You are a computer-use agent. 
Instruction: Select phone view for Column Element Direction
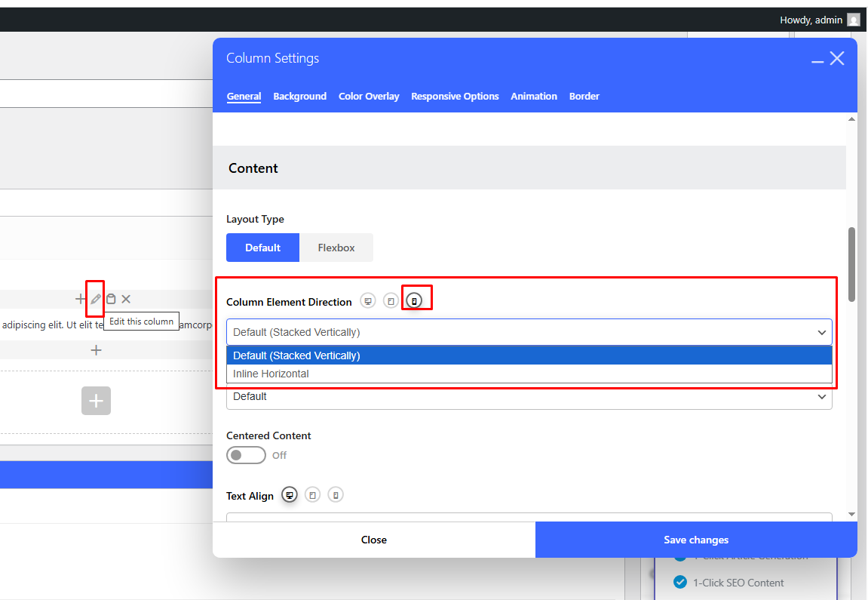coord(414,301)
